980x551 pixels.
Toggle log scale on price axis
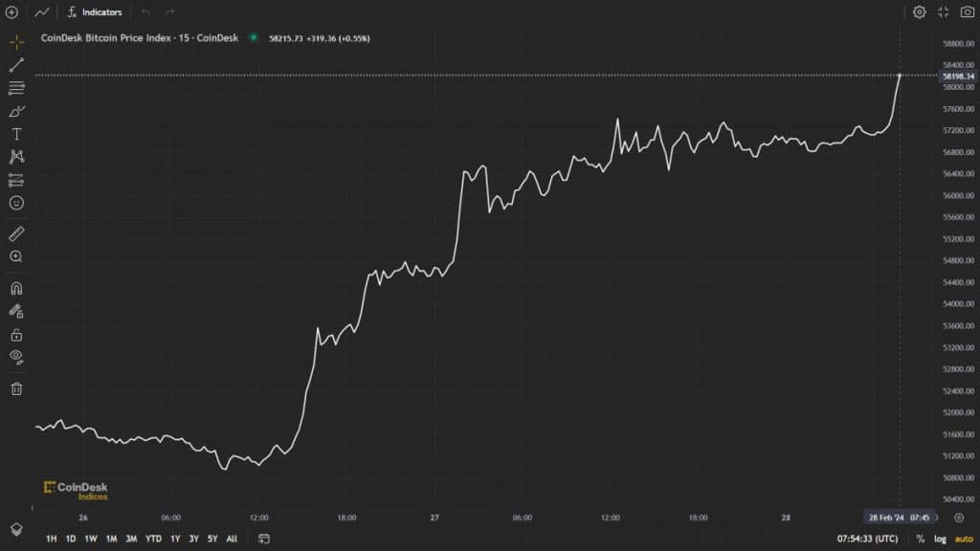pos(940,539)
